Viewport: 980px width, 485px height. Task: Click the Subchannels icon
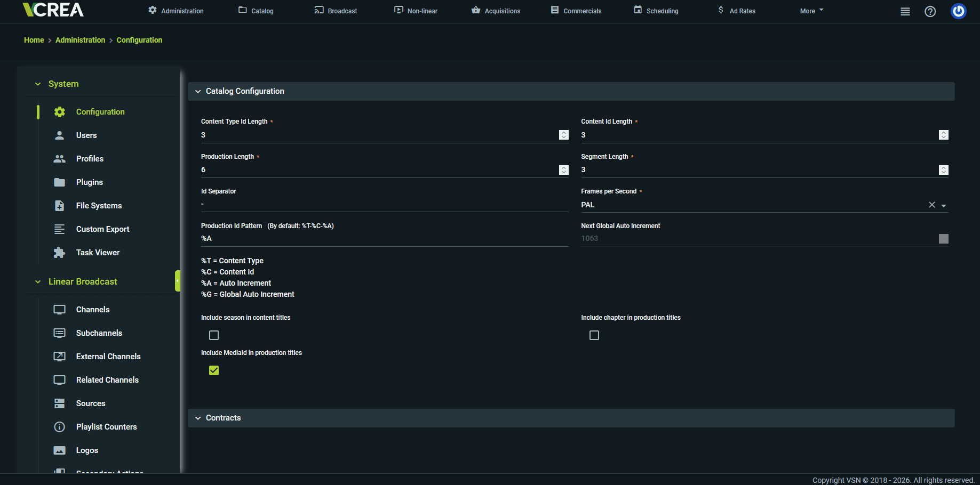pyautogui.click(x=60, y=333)
